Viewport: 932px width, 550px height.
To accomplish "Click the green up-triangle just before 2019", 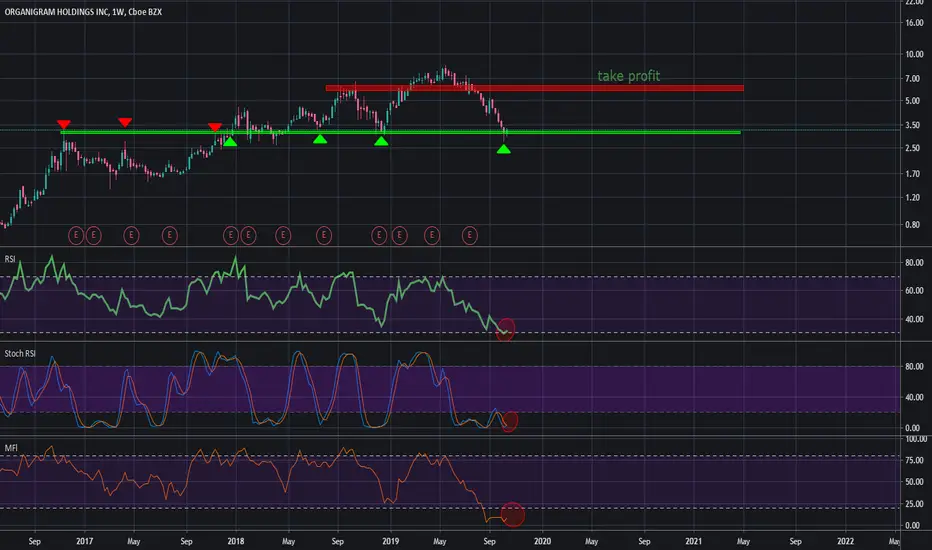I will click(382, 141).
